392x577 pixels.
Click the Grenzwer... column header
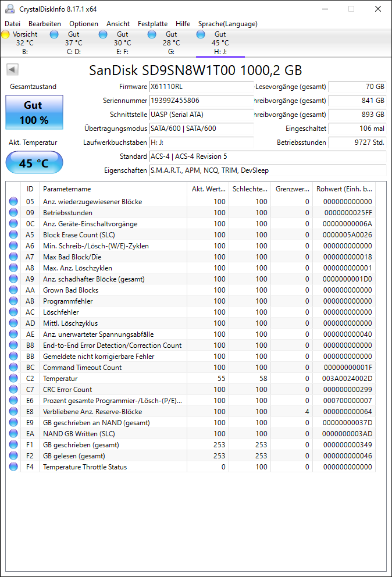point(292,189)
